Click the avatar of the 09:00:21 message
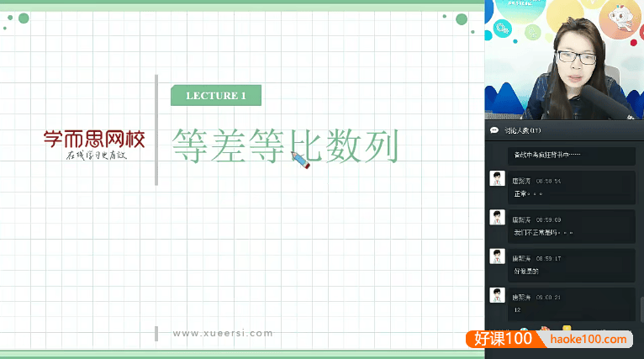This screenshot has width=644, height=359. pyautogui.click(x=497, y=295)
